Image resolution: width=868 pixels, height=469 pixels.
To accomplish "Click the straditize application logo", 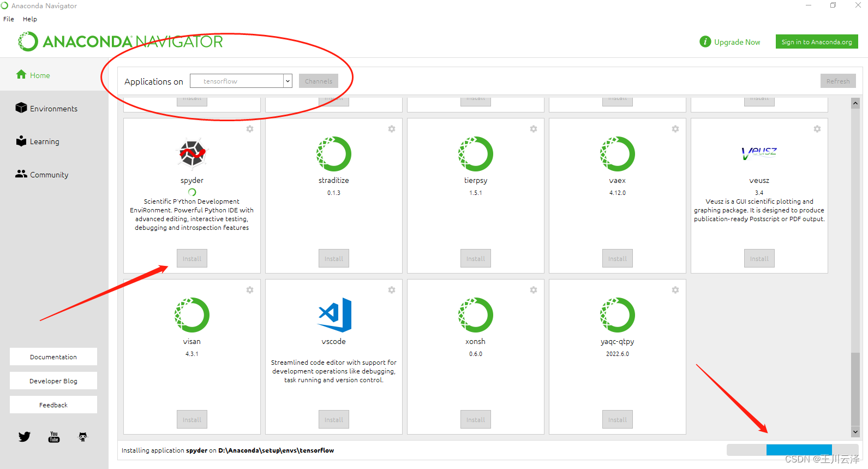I will coord(334,153).
